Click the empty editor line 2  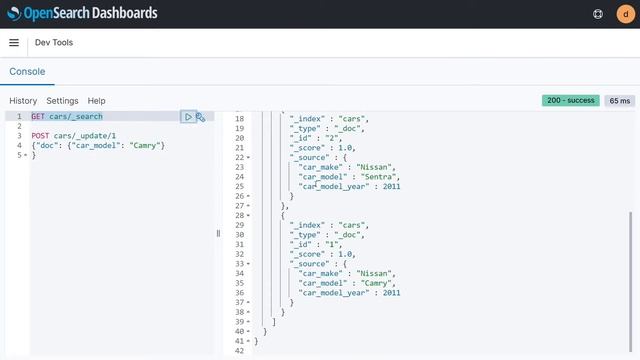[x=122, y=126]
